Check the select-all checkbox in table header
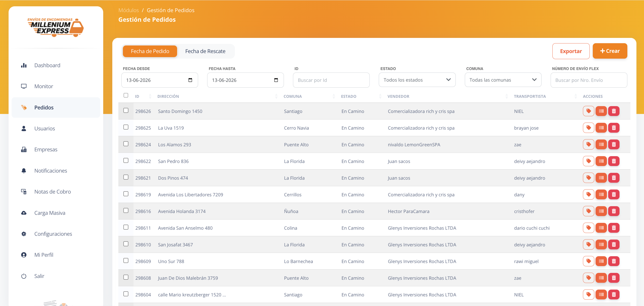The image size is (644, 306). pos(126,95)
